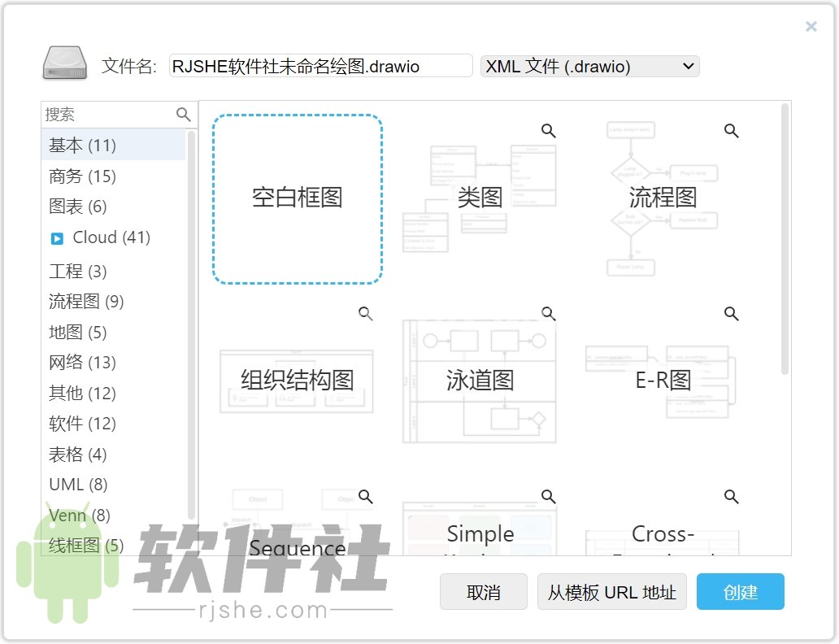Switch to the 网络 (13) category
839x644 pixels.
click(x=78, y=362)
